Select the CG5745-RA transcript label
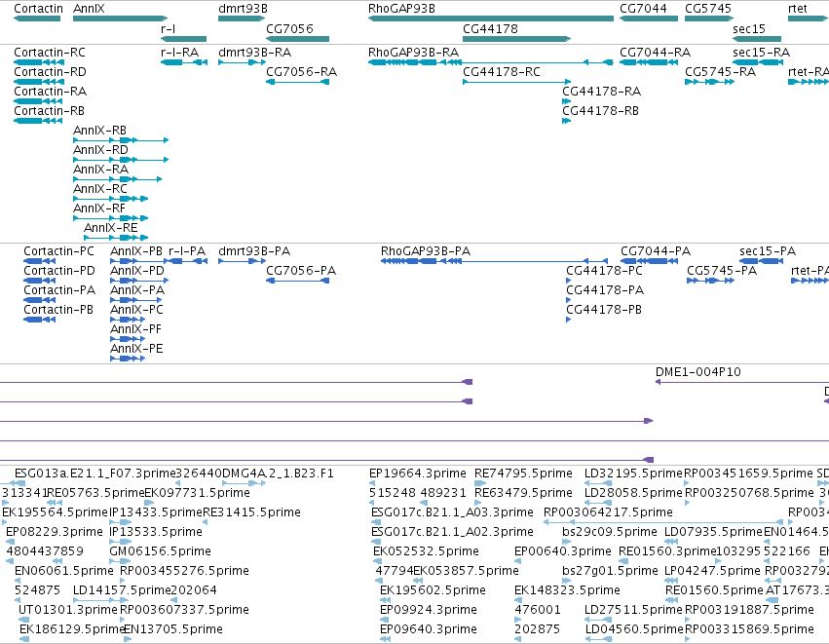The width and height of the screenshot is (829, 644). point(720,72)
